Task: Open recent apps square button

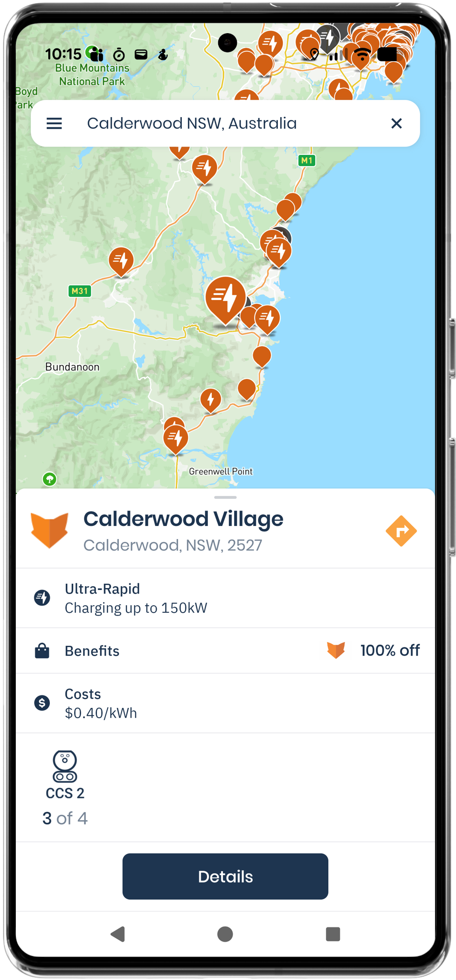Action: pyautogui.click(x=333, y=934)
